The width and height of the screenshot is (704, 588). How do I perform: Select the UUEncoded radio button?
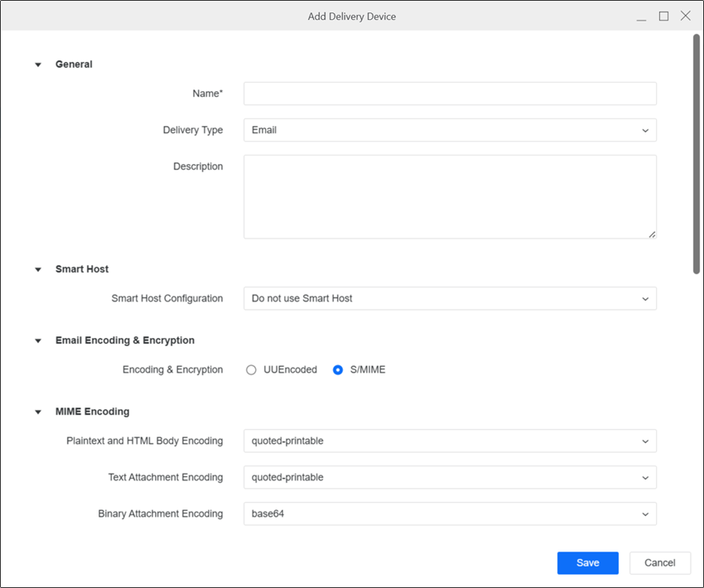[251, 370]
